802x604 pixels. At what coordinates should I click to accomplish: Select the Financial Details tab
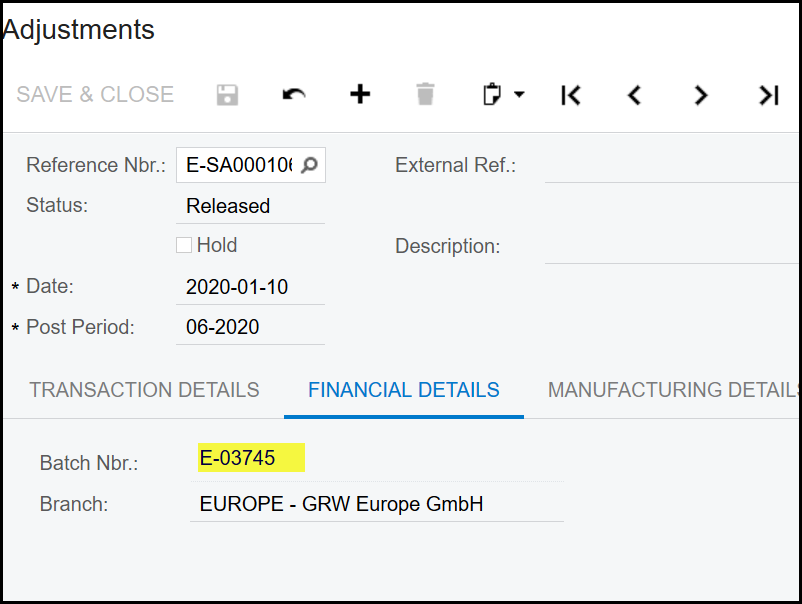[x=404, y=390]
